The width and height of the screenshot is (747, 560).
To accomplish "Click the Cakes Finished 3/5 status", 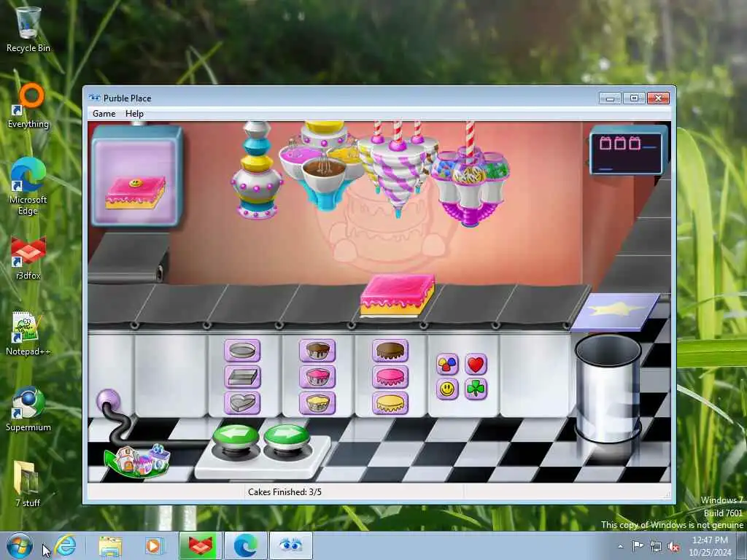I will (x=285, y=492).
